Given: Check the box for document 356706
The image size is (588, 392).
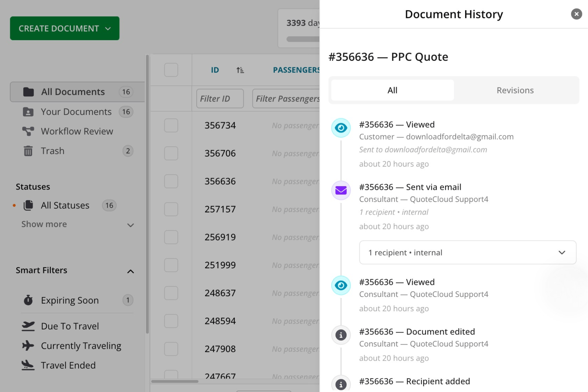Looking at the screenshot, I should (x=171, y=153).
